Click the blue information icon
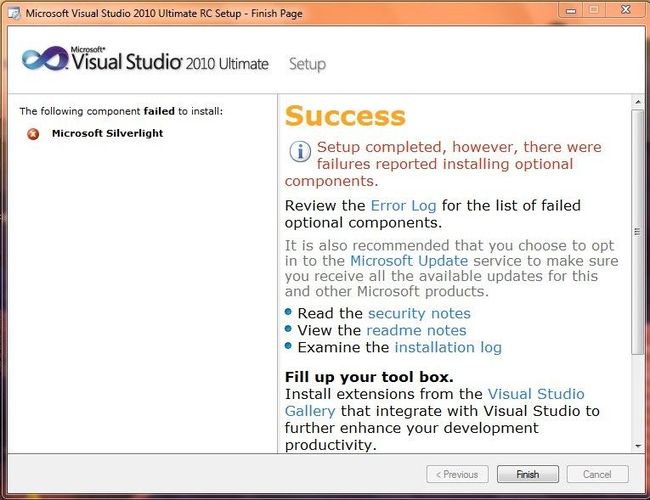This screenshot has height=500, width=650. [300, 151]
